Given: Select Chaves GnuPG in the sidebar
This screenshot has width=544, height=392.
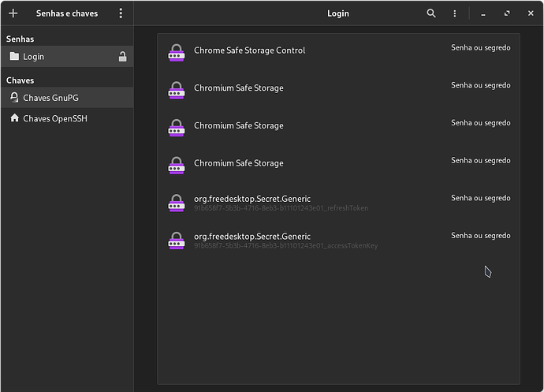Looking at the screenshot, I should pyautogui.click(x=51, y=98).
